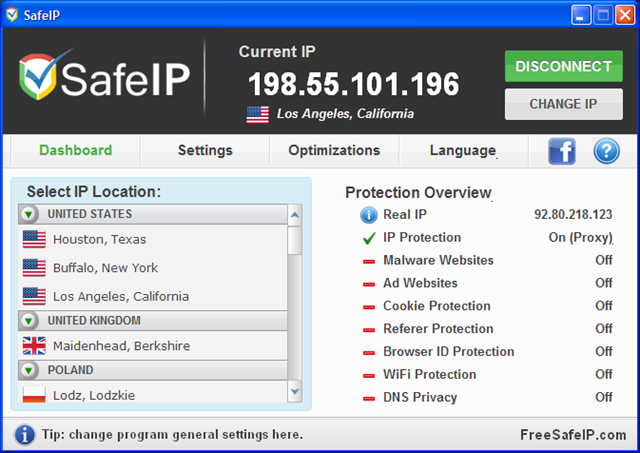Select Houston, Texas location
Viewport: 640px width, 453px height.
coord(153,239)
